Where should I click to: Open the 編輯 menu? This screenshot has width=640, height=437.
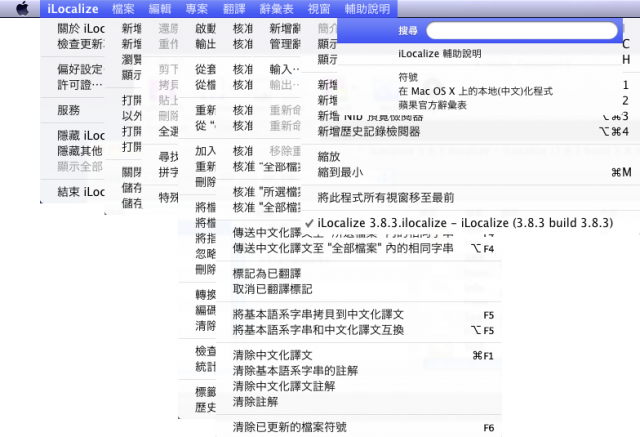(160, 9)
